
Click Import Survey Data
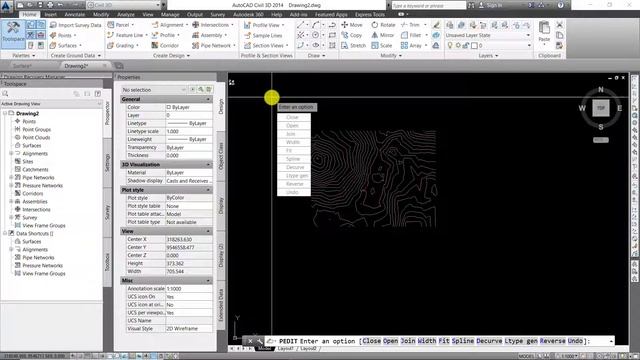(x=76, y=25)
